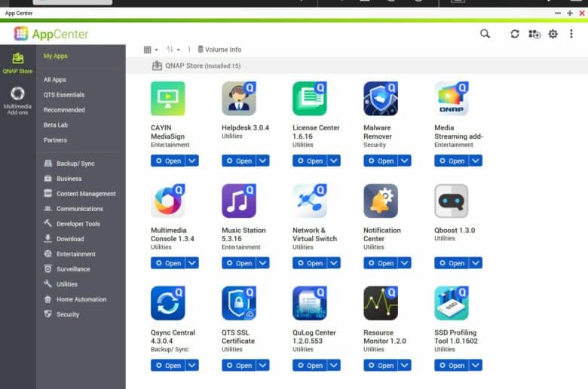Select Content Management category
Image resolution: width=588 pixels, height=389 pixels.
coord(80,194)
